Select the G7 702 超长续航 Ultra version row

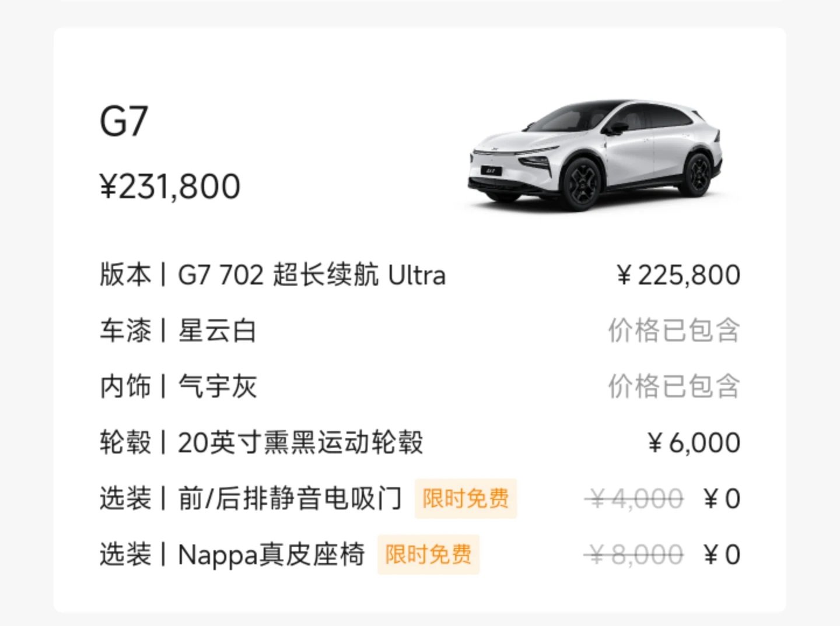tap(311, 275)
